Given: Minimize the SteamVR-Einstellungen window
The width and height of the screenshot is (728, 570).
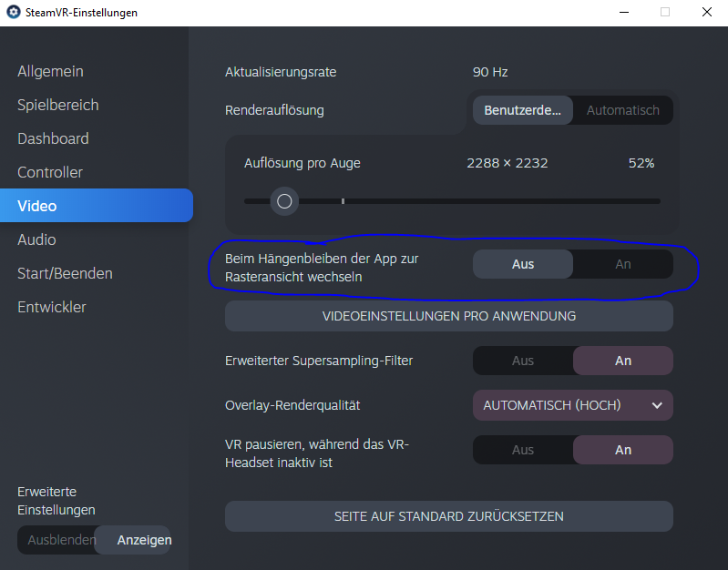Looking at the screenshot, I should click(x=624, y=12).
